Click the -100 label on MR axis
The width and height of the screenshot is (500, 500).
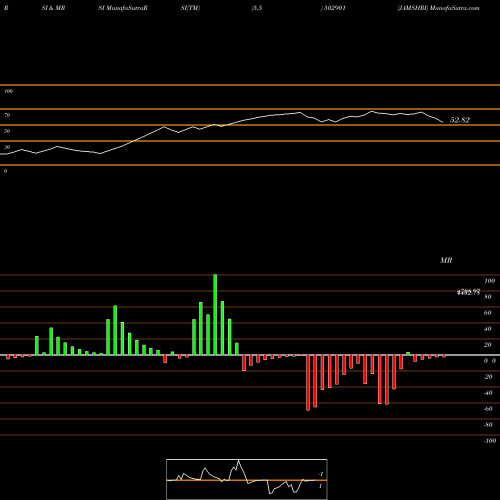[490, 441]
